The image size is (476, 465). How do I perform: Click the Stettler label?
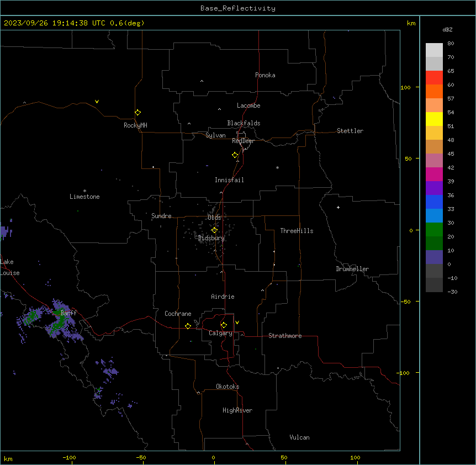(x=350, y=131)
